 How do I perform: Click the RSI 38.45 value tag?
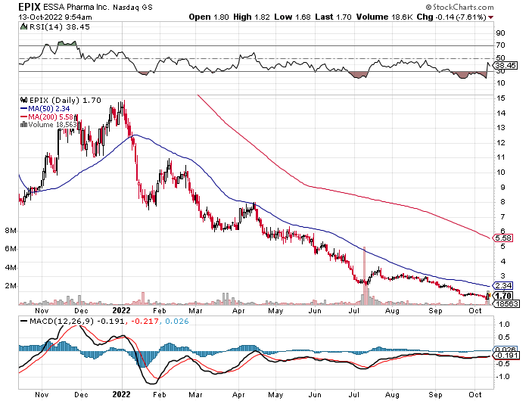point(506,66)
